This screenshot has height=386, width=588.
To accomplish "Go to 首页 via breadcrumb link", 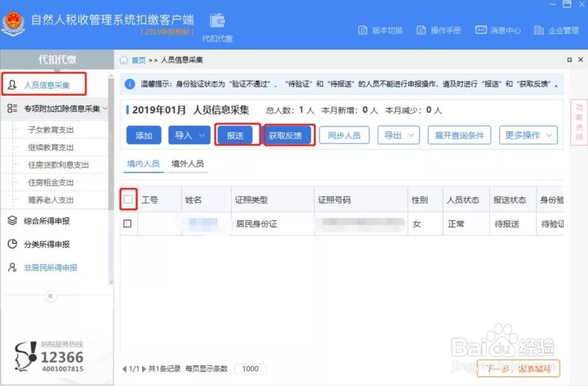I will click(138, 60).
